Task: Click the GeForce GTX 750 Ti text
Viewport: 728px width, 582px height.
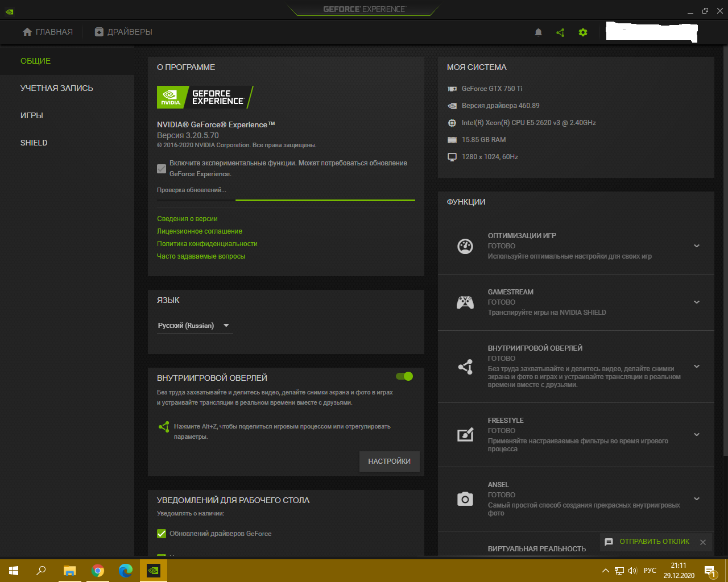Action: [x=492, y=89]
